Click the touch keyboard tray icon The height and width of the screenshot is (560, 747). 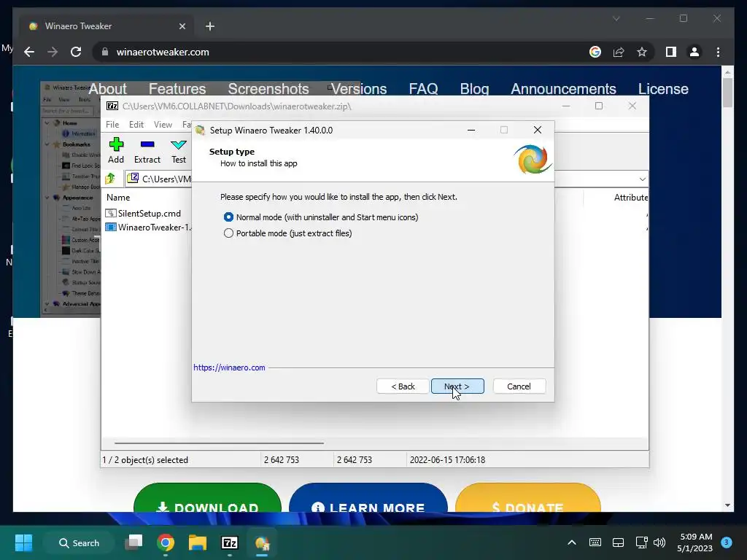(595, 542)
